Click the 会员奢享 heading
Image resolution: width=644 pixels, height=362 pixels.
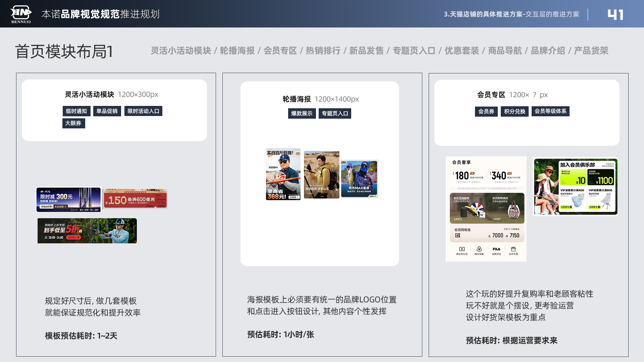pos(461,162)
